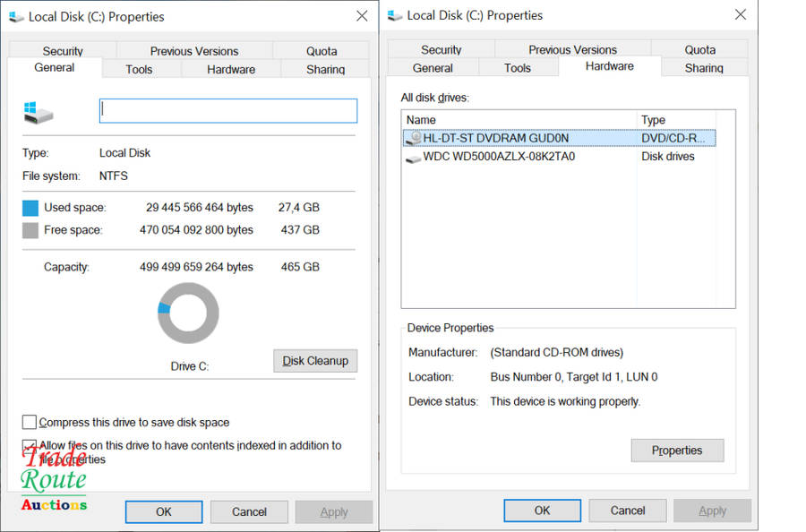
Task: Switch to Tools tab in right dialog
Action: click(518, 68)
